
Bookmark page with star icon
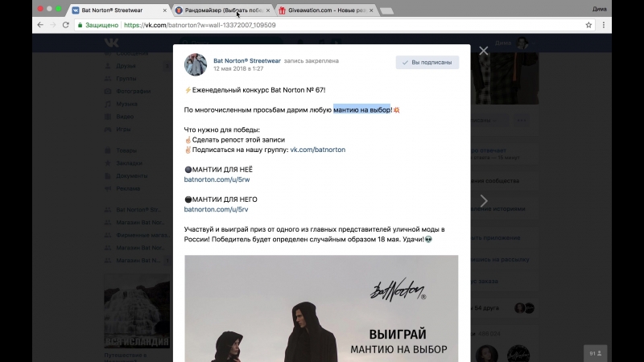point(588,25)
